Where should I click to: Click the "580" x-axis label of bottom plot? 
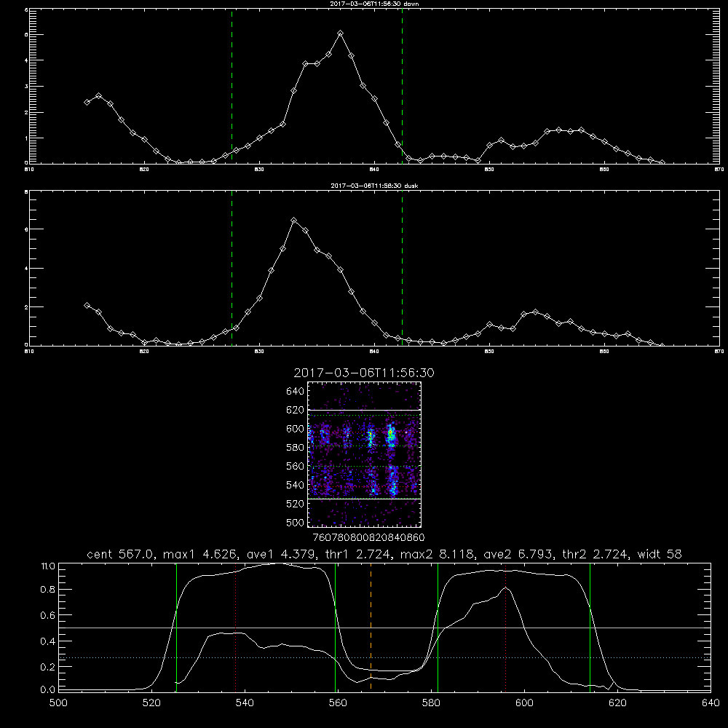click(431, 703)
